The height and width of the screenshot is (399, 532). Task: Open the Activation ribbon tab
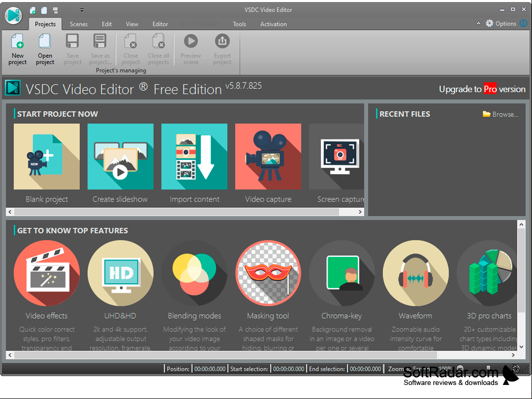point(274,24)
